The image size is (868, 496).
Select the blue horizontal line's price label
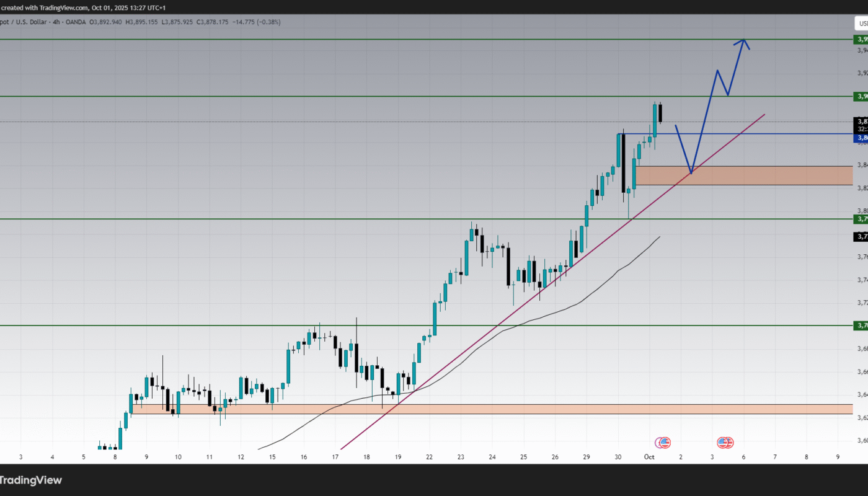click(861, 138)
